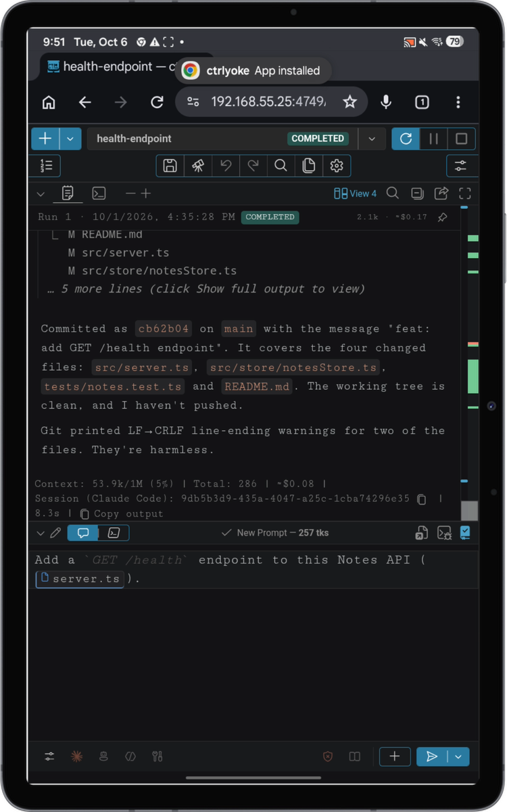Screen dimensions: 507x812
Task: Click '5 more lines' show full output text
Action: coord(206,288)
